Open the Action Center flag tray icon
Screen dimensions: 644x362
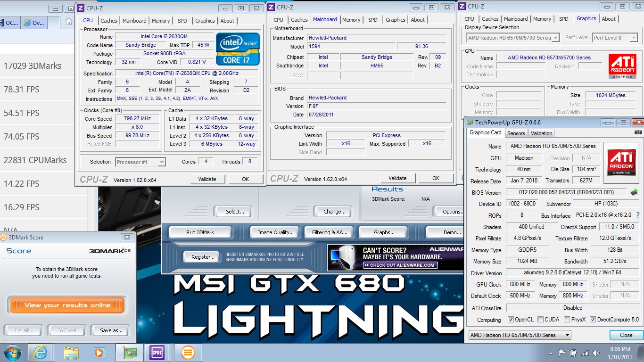562,353
